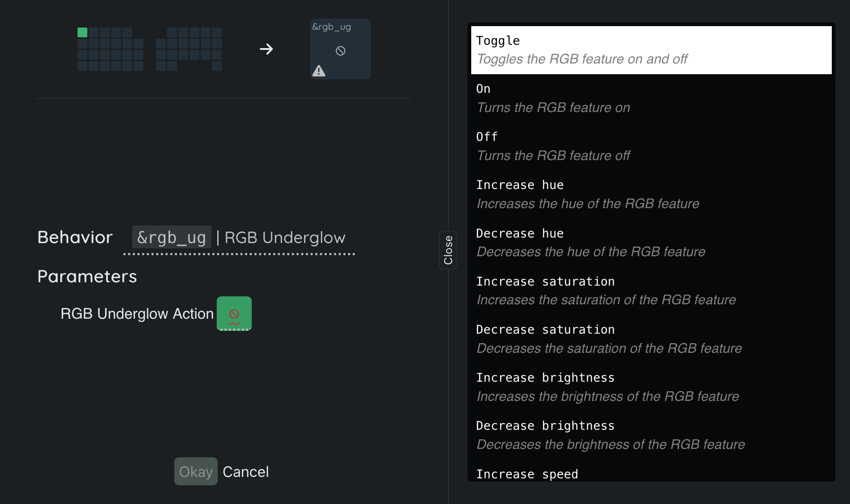The width and height of the screenshot is (850, 504).
Task: Click the green RGB Underglow Action parameter box
Action: point(234,314)
